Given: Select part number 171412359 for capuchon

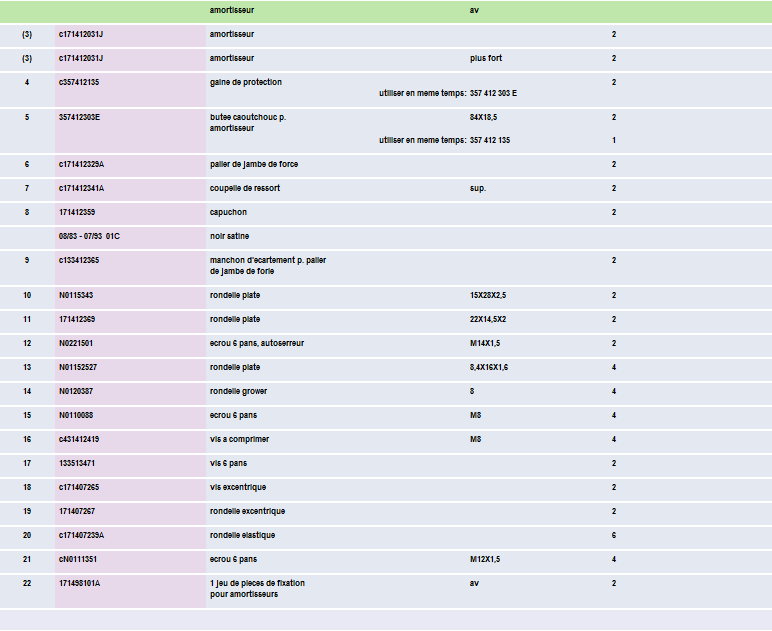Looking at the screenshot, I should 77,212.
